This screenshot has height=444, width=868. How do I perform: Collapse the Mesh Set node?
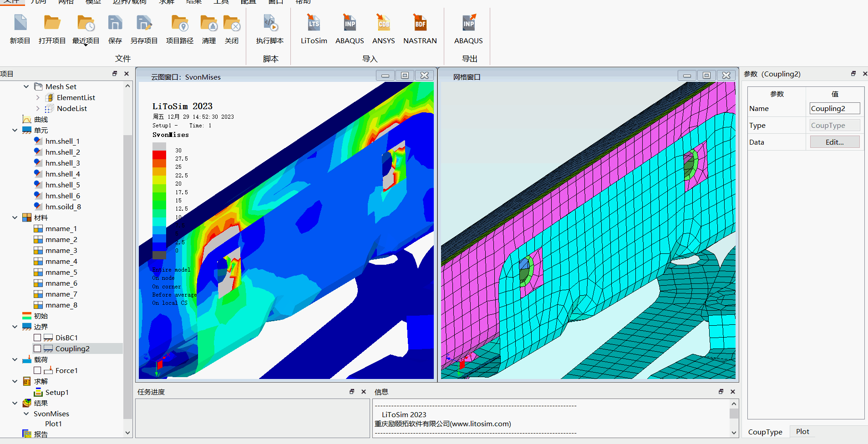[26, 86]
